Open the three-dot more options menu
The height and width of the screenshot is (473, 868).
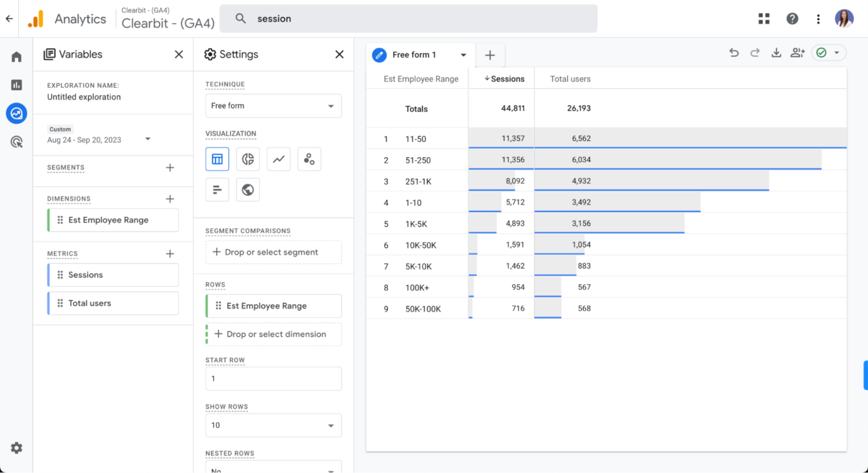pyautogui.click(x=818, y=19)
